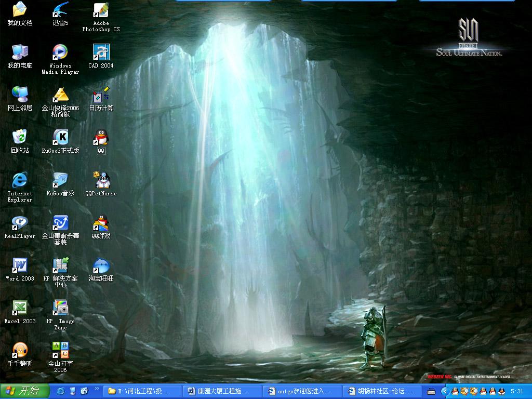Launch Internet Explorer from the Quick Launch bar
Image resolution: width=532 pixels, height=399 pixels.
click(x=61, y=391)
